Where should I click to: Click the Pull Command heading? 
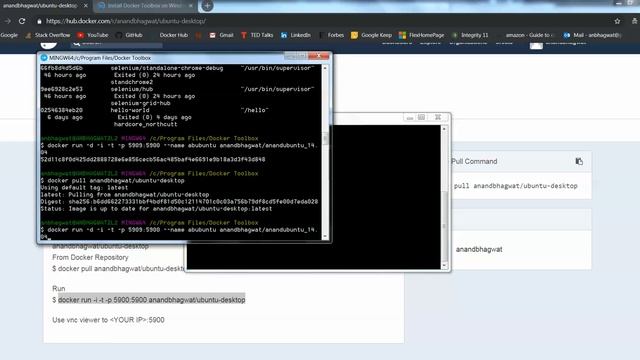tap(474, 161)
